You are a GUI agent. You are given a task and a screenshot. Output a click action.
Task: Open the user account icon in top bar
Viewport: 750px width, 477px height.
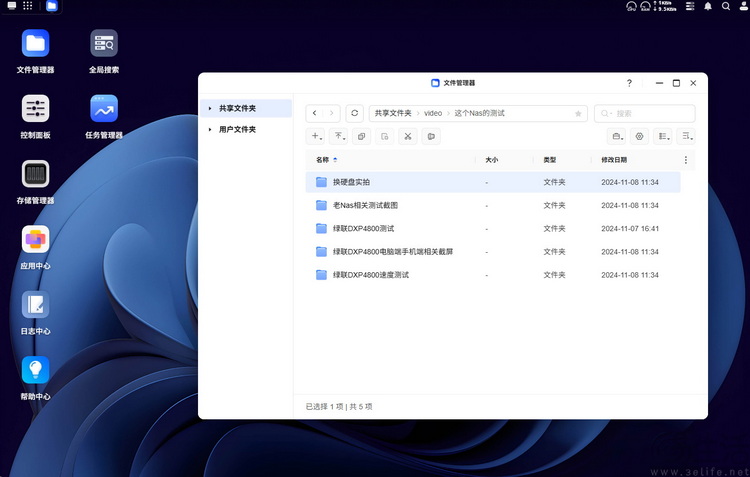[x=744, y=6]
